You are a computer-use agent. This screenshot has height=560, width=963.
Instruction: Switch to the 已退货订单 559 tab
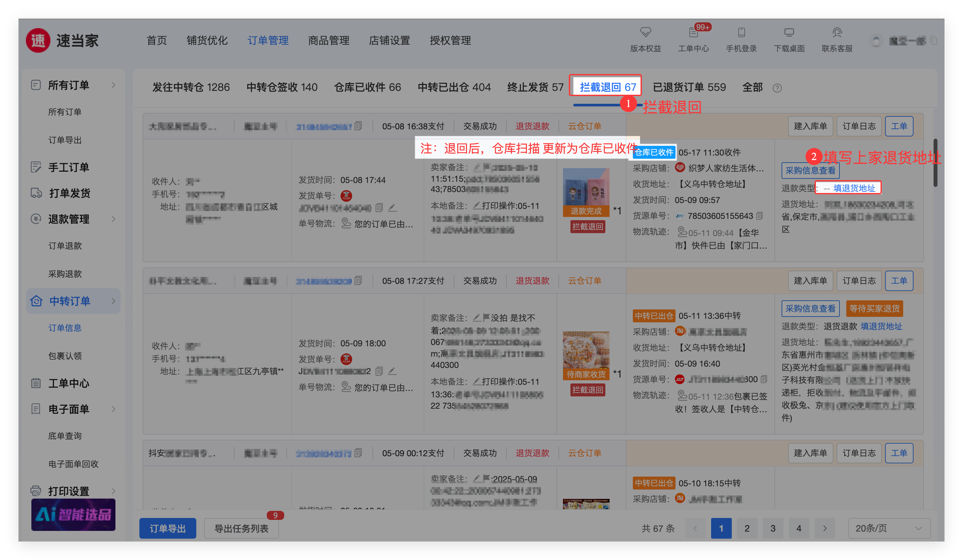point(689,88)
